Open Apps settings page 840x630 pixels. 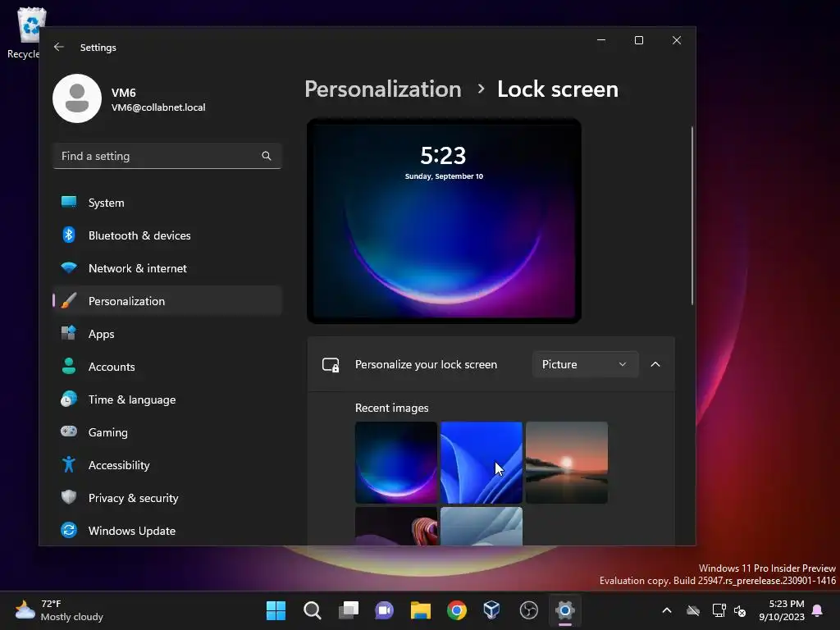coord(167,334)
